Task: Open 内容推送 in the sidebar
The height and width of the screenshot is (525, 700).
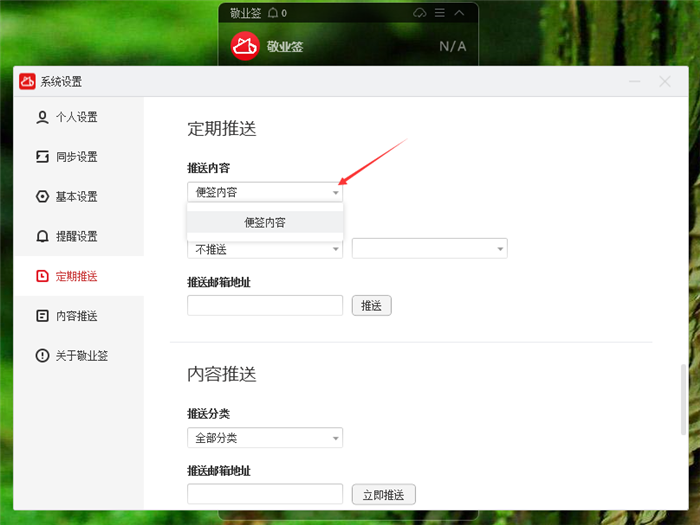Action: tap(79, 316)
